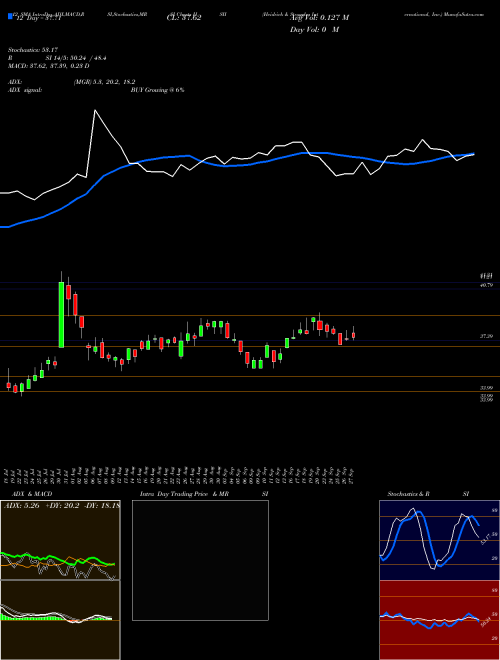Open the empty Intra Day Trading Price panel

[200, 560]
